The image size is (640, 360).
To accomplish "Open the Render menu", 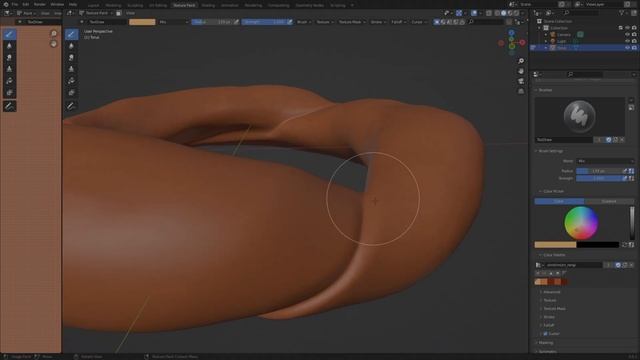I will pos(40,4).
